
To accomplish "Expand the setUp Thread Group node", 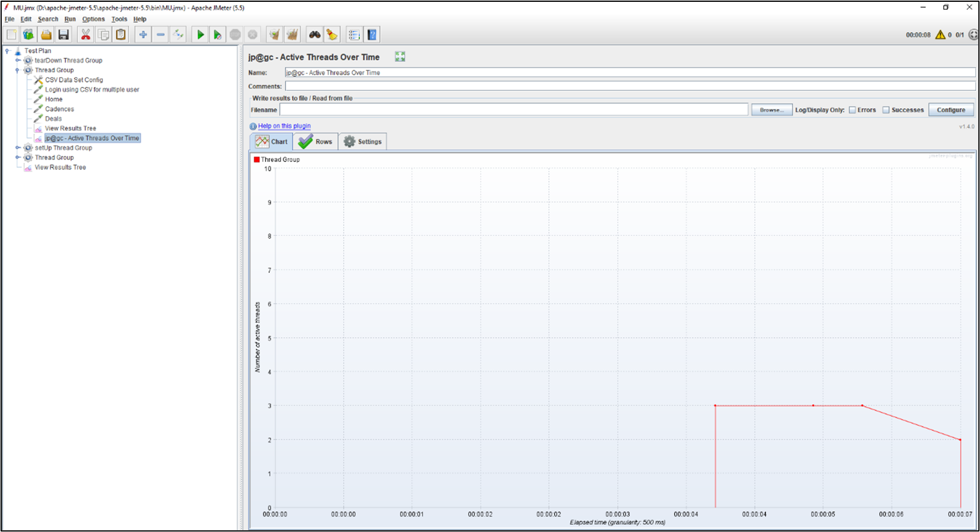I will pyautogui.click(x=18, y=148).
